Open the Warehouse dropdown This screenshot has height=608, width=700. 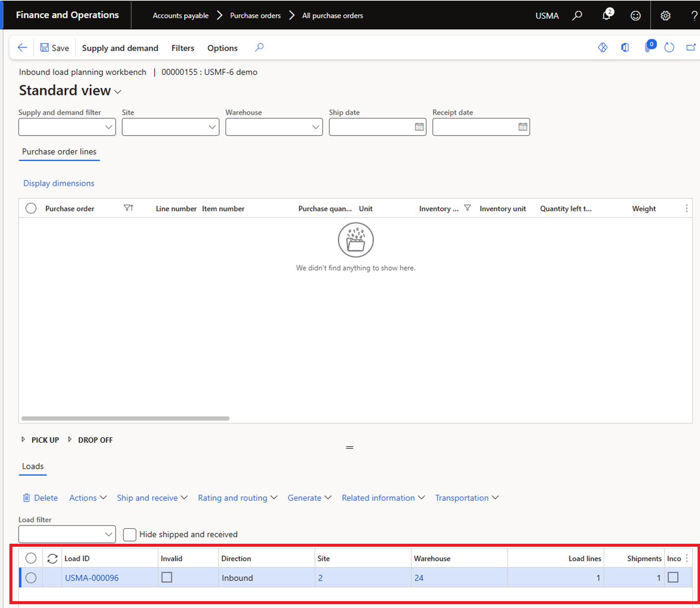point(315,127)
